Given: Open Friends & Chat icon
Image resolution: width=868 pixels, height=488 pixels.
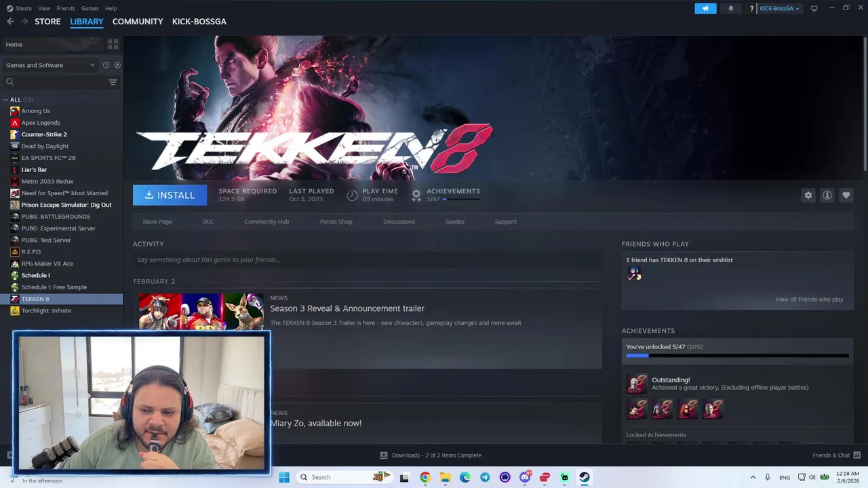Looking at the screenshot, I should point(857,455).
